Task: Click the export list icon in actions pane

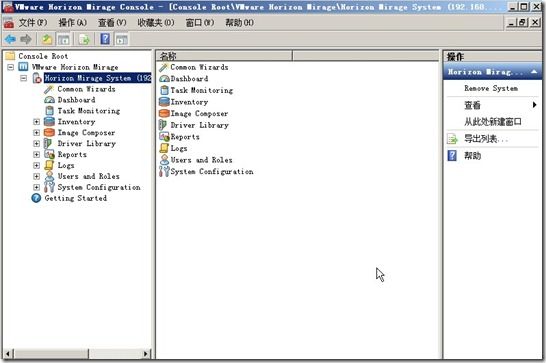Action: pyautogui.click(x=452, y=139)
